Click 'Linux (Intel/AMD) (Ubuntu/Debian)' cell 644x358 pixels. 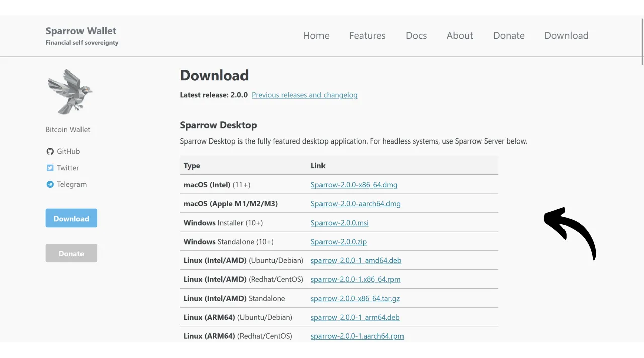point(244,260)
